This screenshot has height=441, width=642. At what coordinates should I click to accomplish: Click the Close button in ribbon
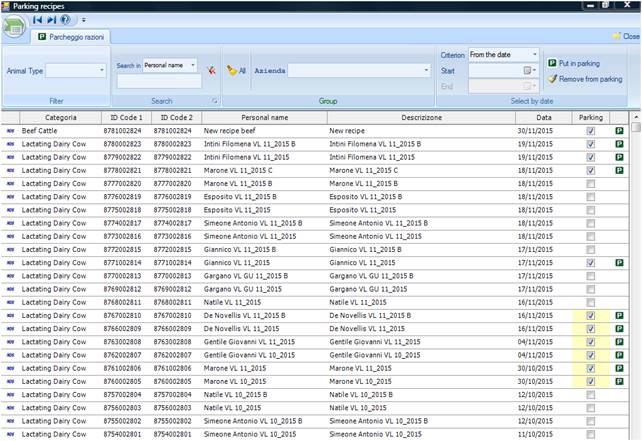click(x=626, y=36)
